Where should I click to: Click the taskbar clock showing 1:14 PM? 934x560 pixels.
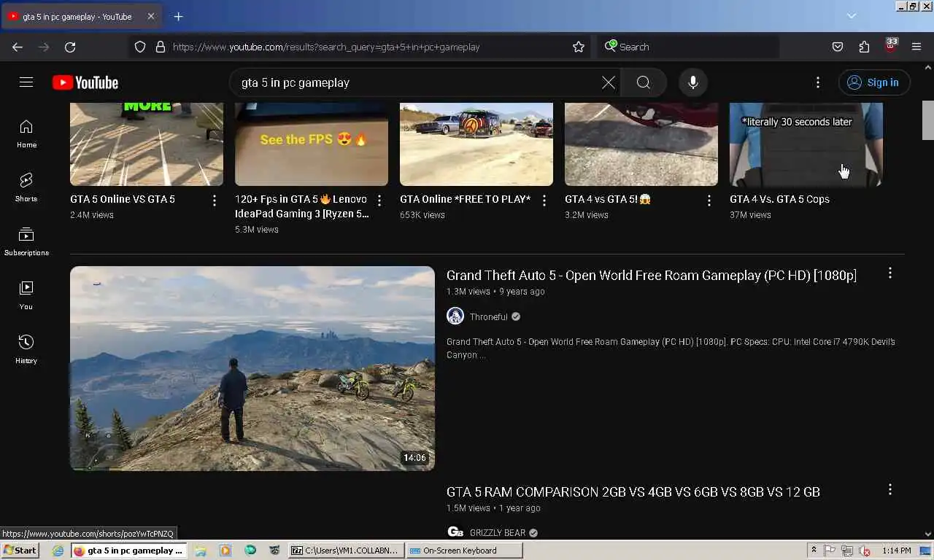click(896, 551)
